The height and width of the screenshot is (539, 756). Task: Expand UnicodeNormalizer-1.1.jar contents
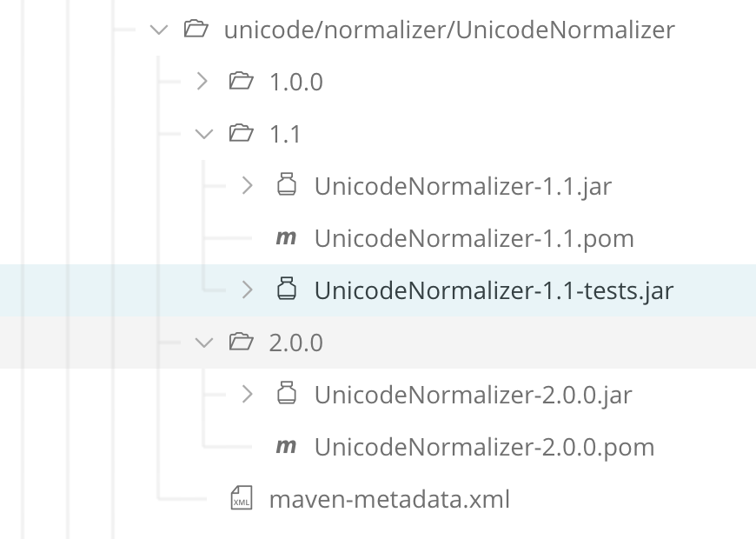pyautogui.click(x=247, y=185)
